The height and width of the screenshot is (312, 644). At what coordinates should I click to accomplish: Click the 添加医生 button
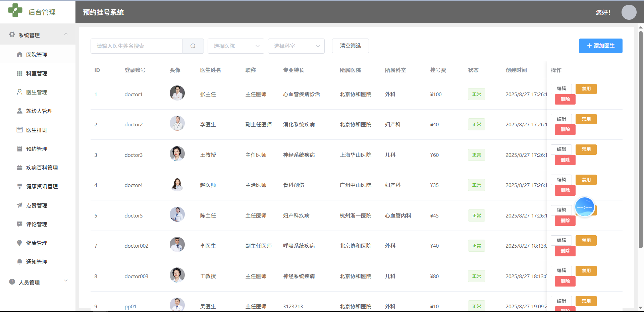click(x=600, y=46)
